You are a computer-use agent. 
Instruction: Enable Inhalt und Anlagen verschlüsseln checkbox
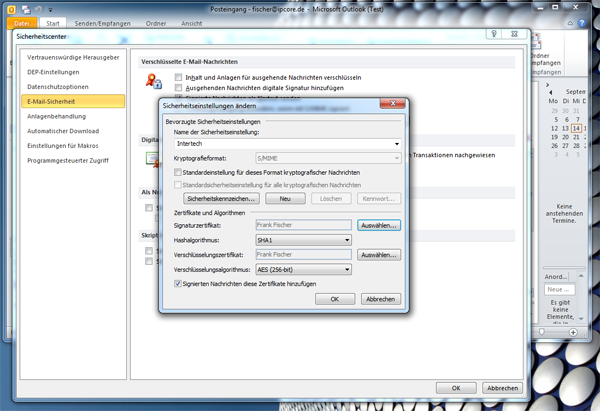pos(178,77)
